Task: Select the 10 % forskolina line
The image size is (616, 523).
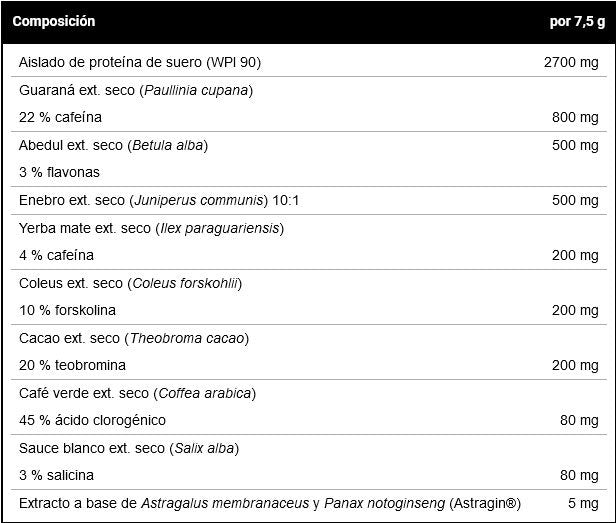Action: [x=67, y=310]
